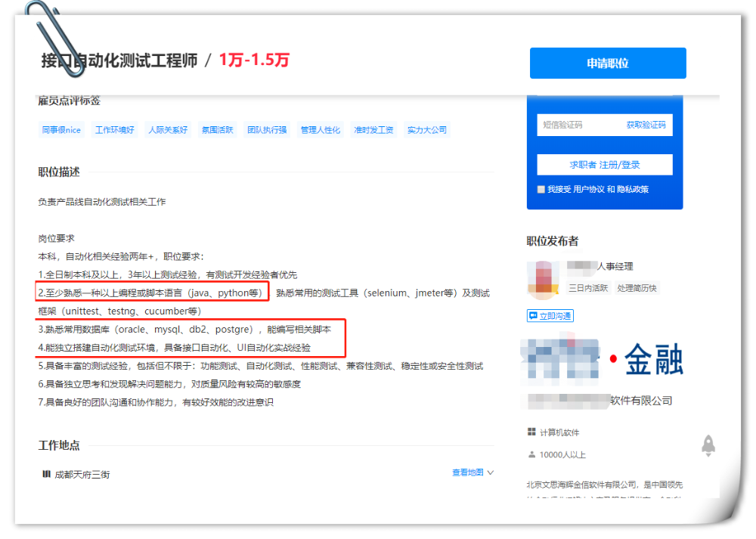
Task: Click the 人事经理 recruiter title
Action: coord(615,266)
